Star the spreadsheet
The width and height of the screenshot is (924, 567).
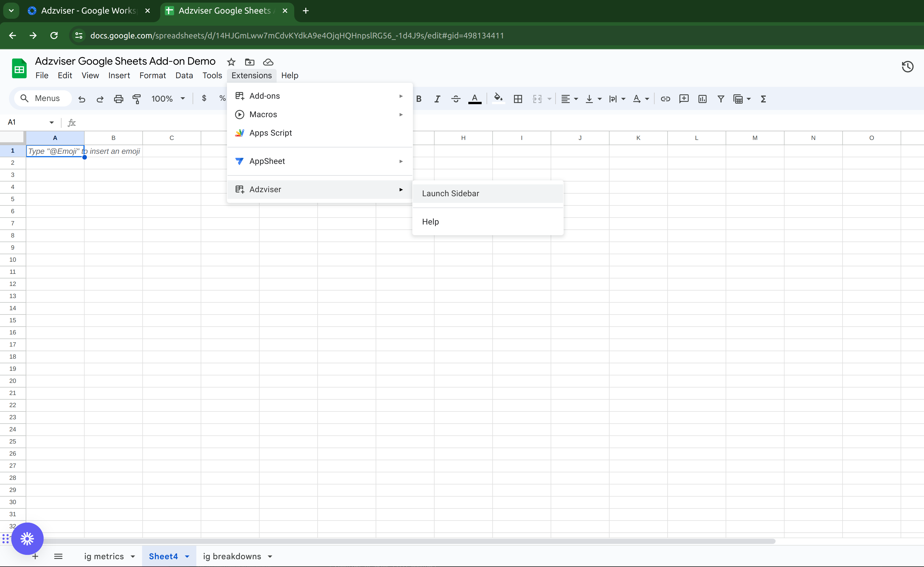tap(231, 62)
